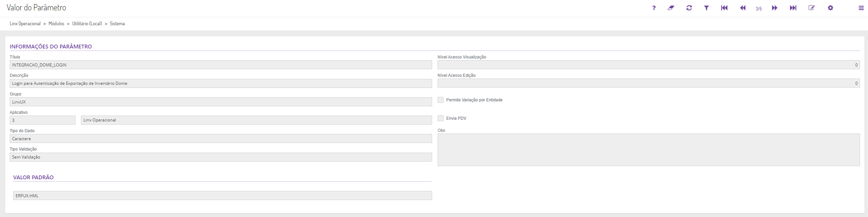
Task: Jump to the first record
Action: (x=724, y=8)
